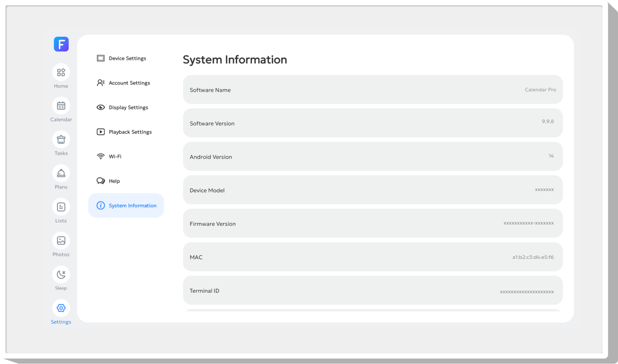The height and width of the screenshot is (364, 618).
Task: Click the blue F app logo
Action: (x=61, y=44)
